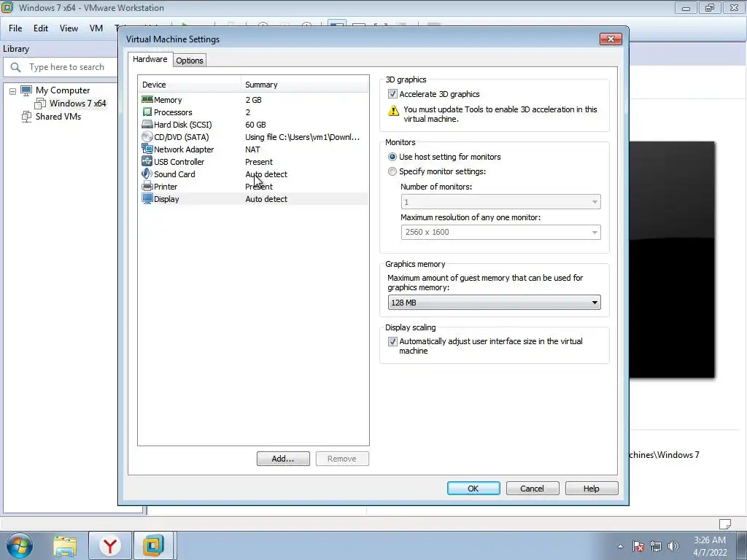The width and height of the screenshot is (747, 560).
Task: Select the Network Adapter icon
Action: (x=147, y=149)
